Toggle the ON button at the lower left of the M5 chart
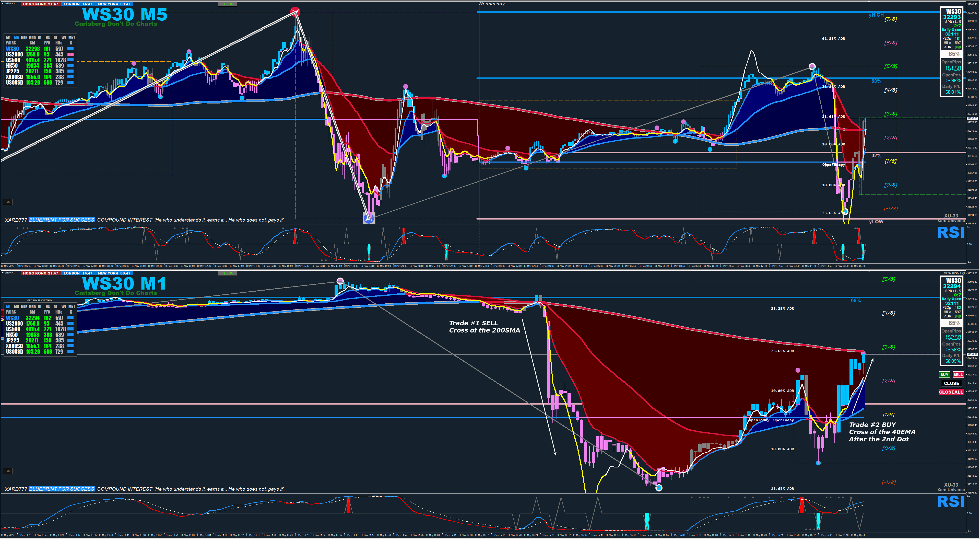The width and height of the screenshot is (980, 539). 8,202
